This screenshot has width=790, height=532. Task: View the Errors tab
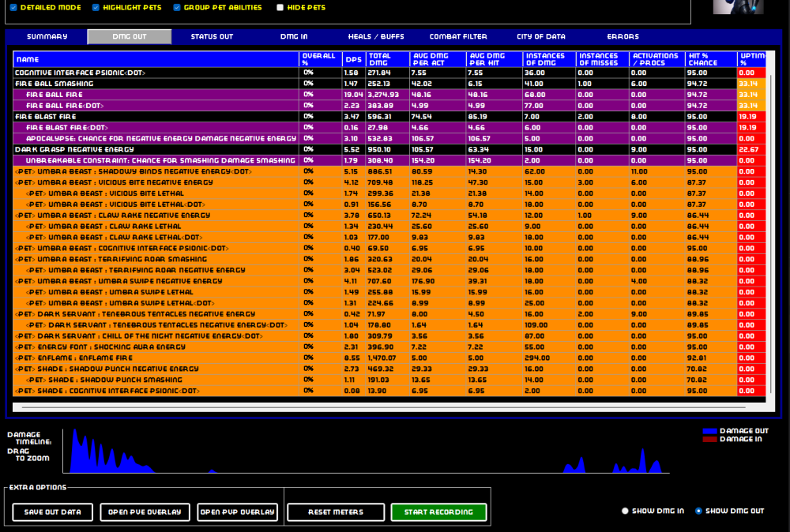(623, 36)
